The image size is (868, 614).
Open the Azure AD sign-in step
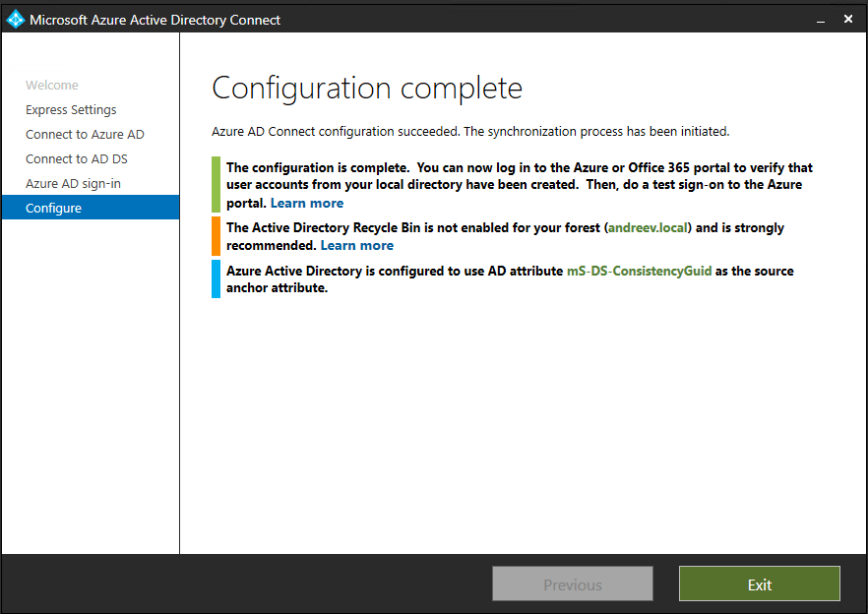pyautogui.click(x=73, y=183)
